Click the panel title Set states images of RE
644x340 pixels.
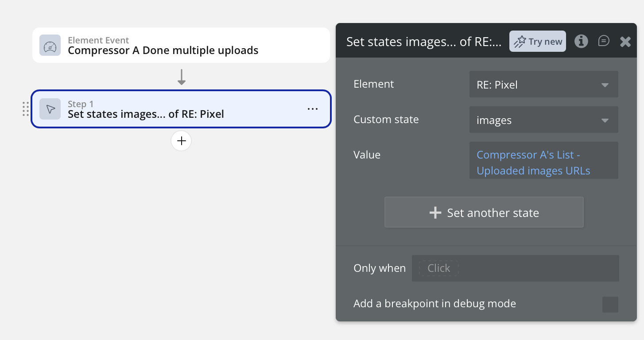(x=423, y=42)
